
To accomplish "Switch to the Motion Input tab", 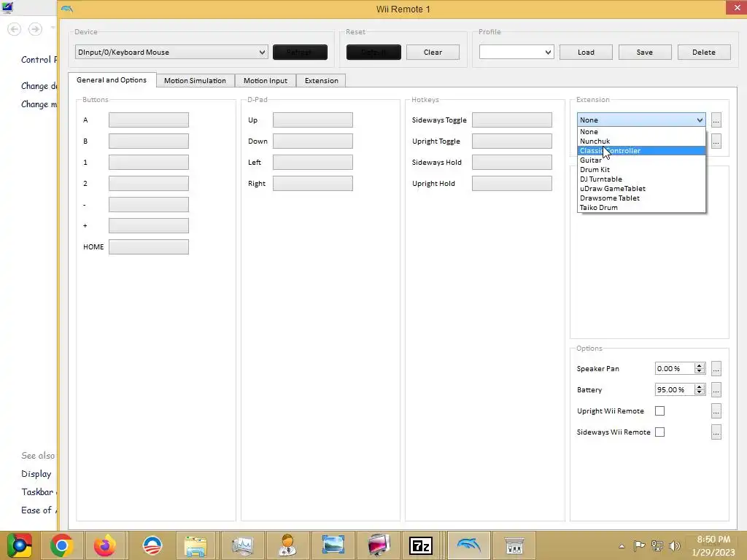I will click(x=266, y=80).
